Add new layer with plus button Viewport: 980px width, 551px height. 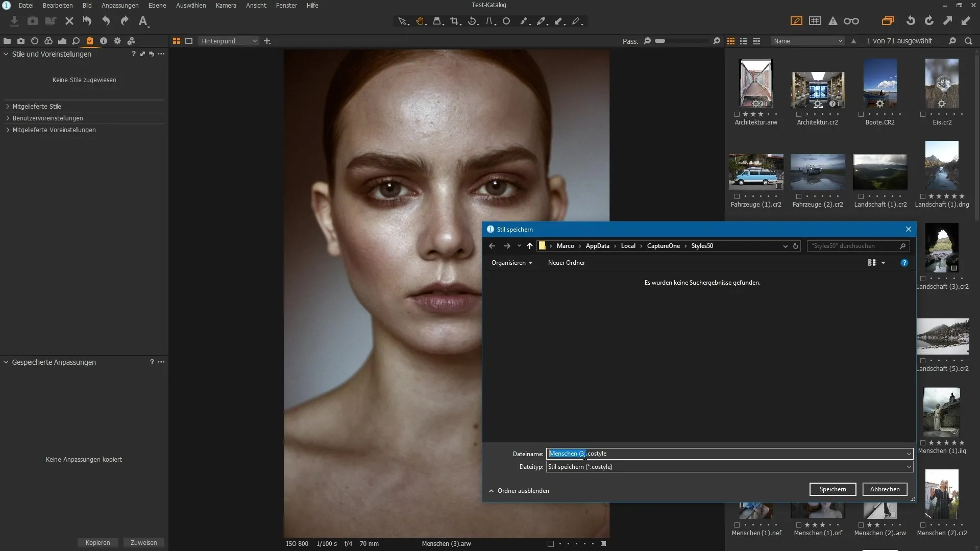tap(267, 41)
